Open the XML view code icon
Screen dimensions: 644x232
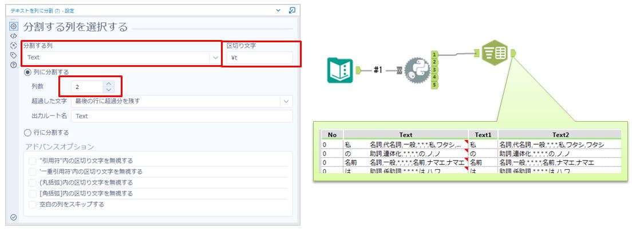[13, 35]
